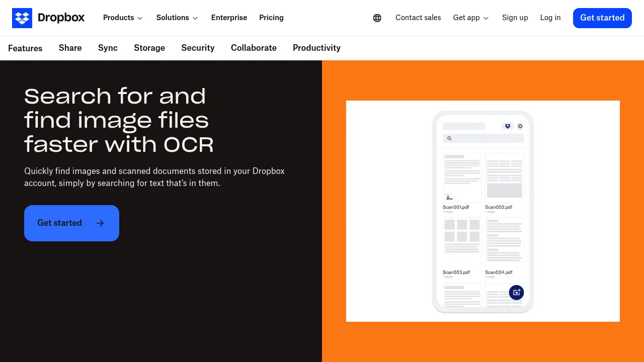Click the Contact sales link

click(x=418, y=18)
